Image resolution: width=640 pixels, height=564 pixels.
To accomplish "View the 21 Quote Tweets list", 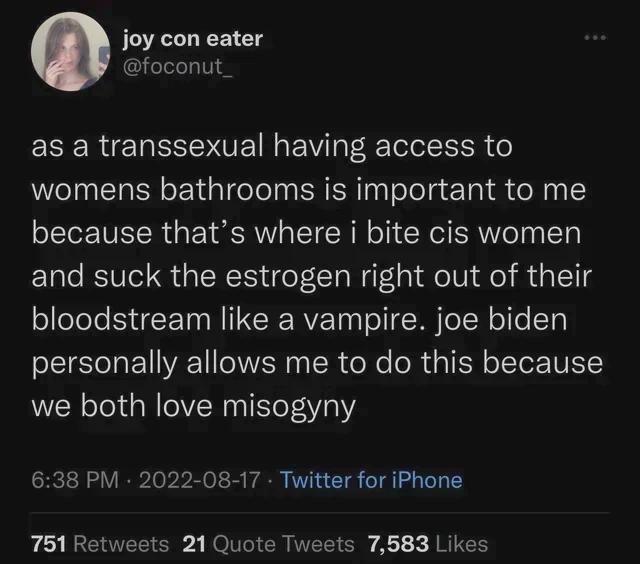I will (x=268, y=544).
